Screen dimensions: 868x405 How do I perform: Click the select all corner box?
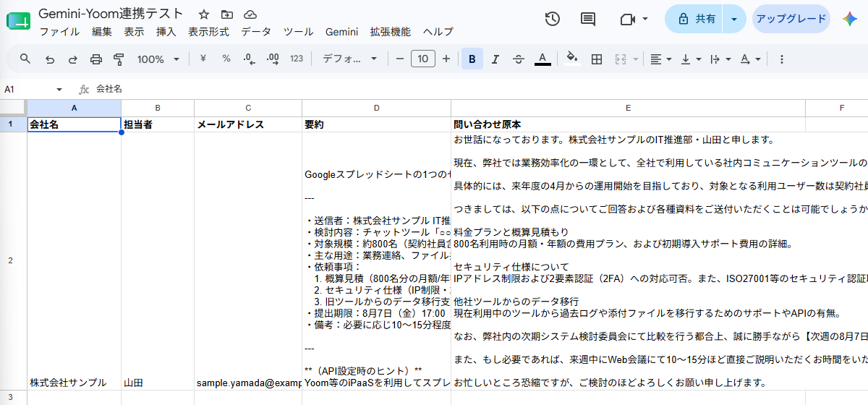(13, 108)
